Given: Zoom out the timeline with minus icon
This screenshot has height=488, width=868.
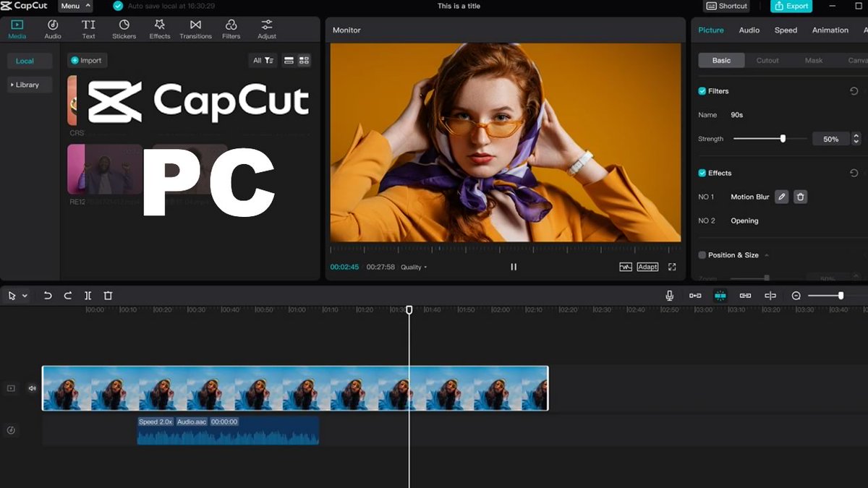Looking at the screenshot, I should pyautogui.click(x=796, y=296).
